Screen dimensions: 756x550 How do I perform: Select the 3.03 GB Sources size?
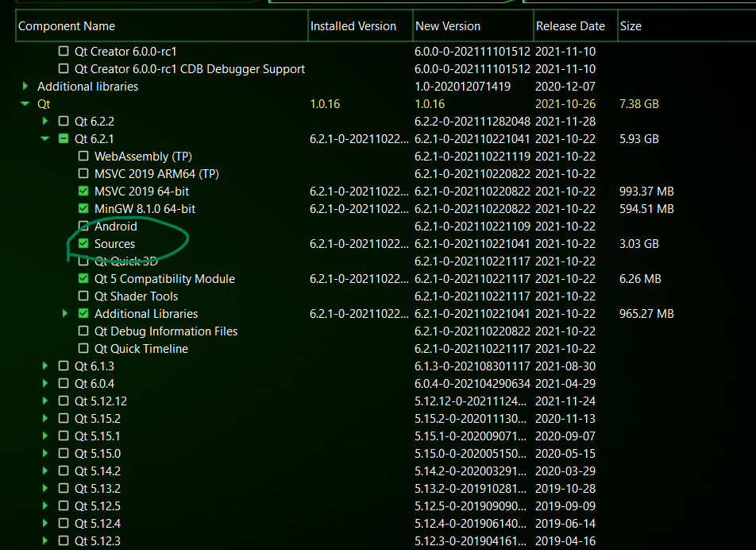click(638, 244)
